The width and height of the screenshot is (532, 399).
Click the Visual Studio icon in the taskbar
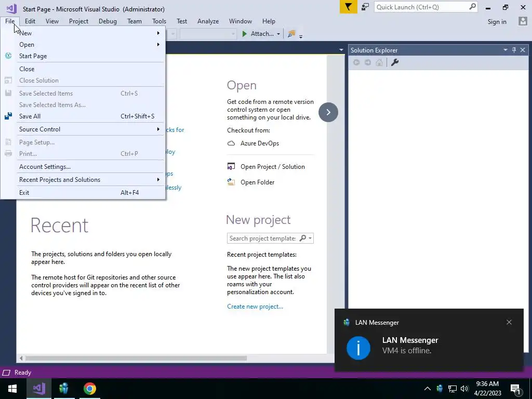[39, 388]
